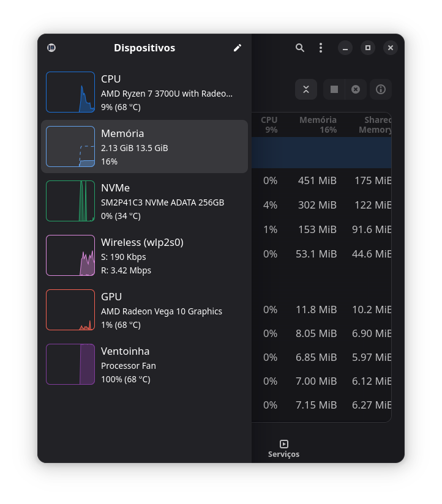Open the three-dot main menu
442x504 pixels.
coord(321,48)
